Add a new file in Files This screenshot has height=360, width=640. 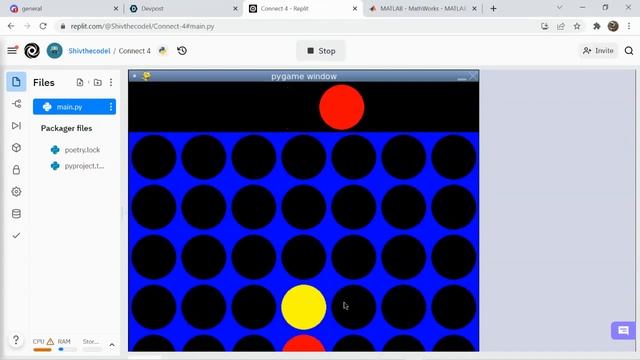point(80,82)
